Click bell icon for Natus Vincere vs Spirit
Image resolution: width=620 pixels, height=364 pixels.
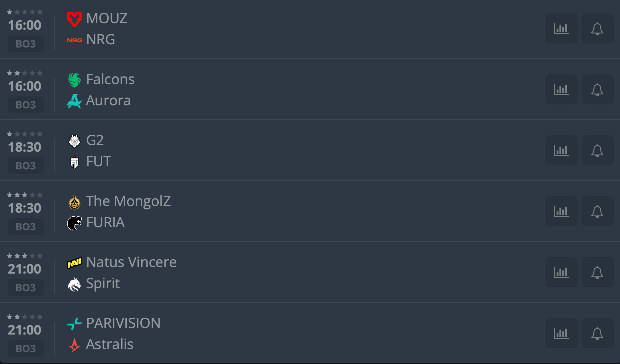(x=597, y=272)
